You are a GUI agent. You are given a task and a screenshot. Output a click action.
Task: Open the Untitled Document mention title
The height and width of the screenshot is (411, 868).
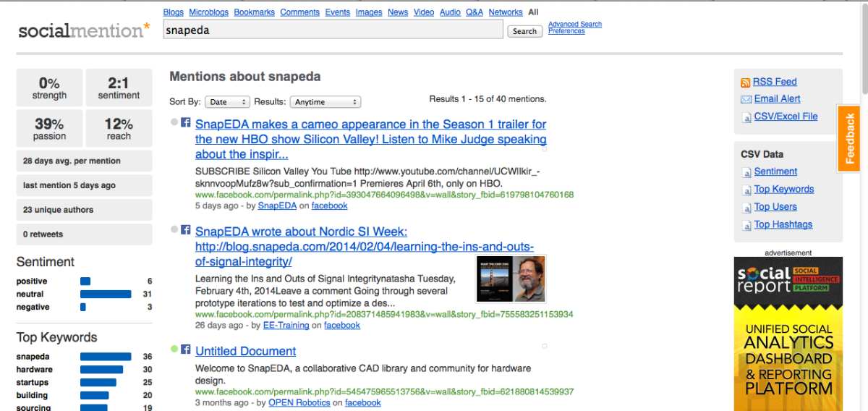[x=246, y=351]
